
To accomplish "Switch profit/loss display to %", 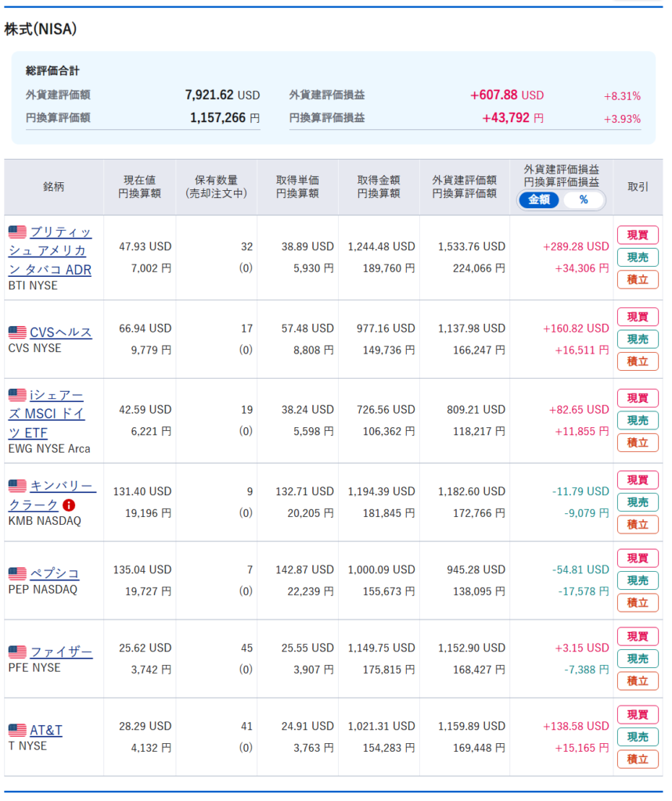I will (x=584, y=199).
